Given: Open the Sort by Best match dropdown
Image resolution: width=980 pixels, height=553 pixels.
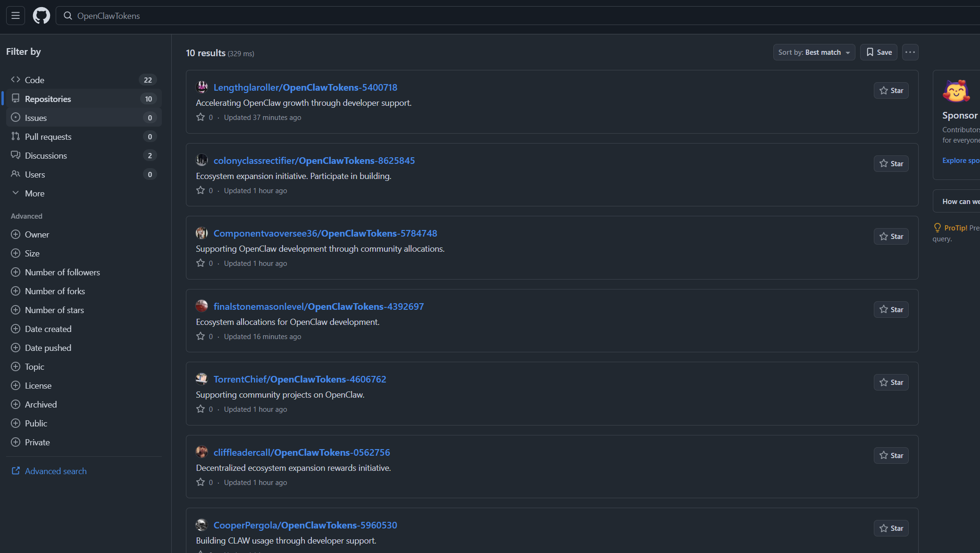Looking at the screenshot, I should (x=814, y=52).
